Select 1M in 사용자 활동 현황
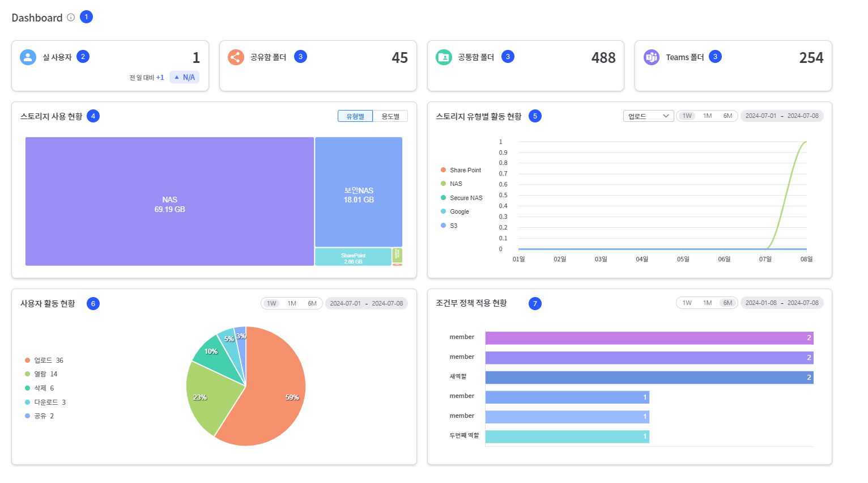Image resolution: width=868 pixels, height=483 pixels. tap(292, 303)
